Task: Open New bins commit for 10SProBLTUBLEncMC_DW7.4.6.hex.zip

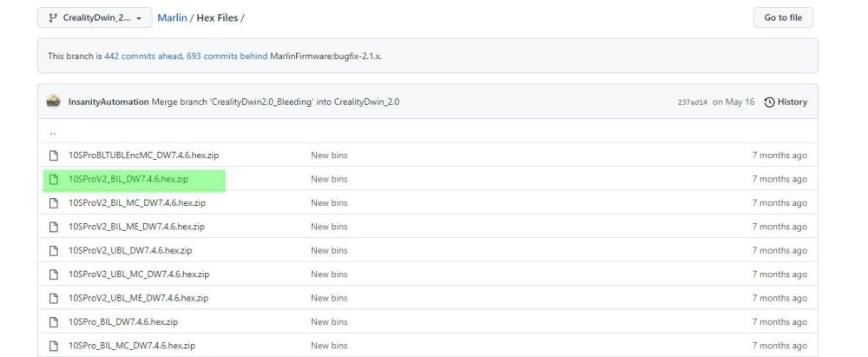Action: (329, 155)
